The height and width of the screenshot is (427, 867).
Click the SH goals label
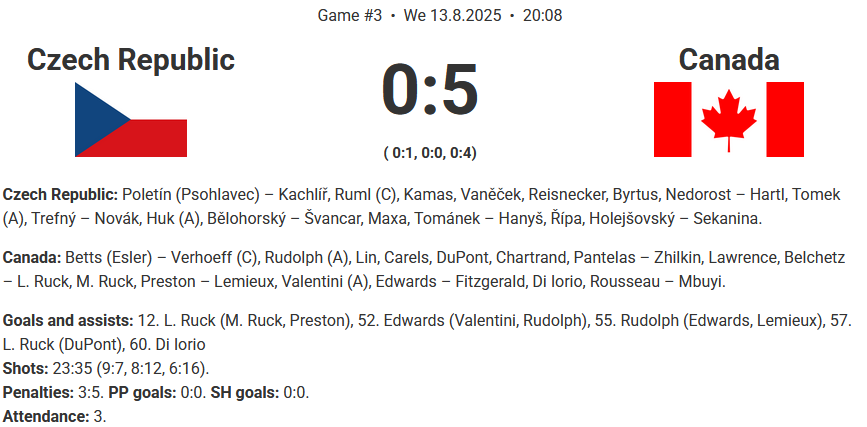245,392
